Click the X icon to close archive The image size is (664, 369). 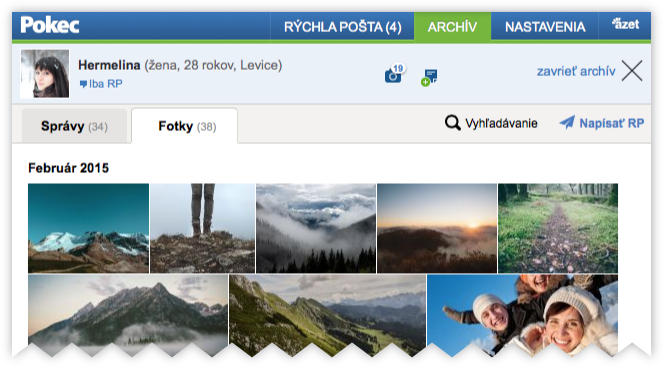pyautogui.click(x=632, y=70)
